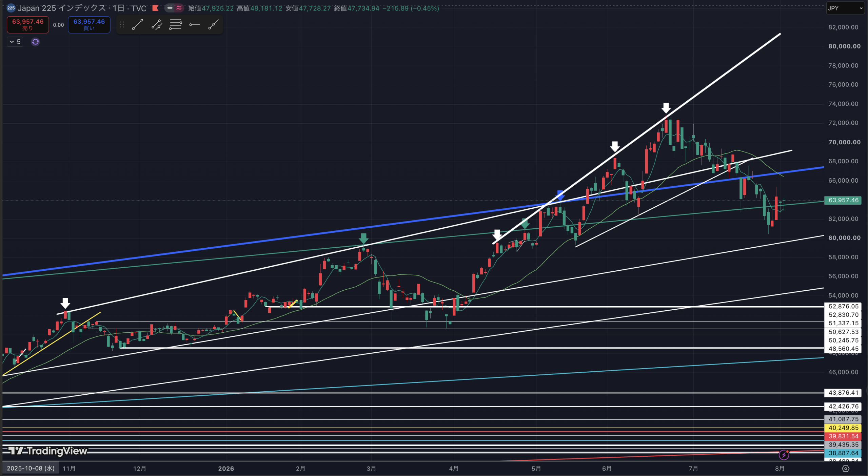
Task: Click the 2025-10-08 date label
Action: point(31,469)
